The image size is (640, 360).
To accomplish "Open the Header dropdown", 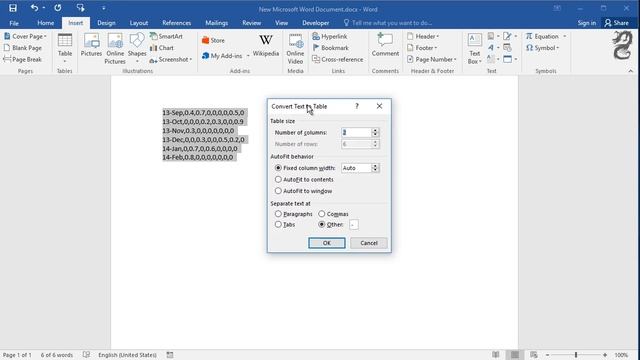I will 423,36.
